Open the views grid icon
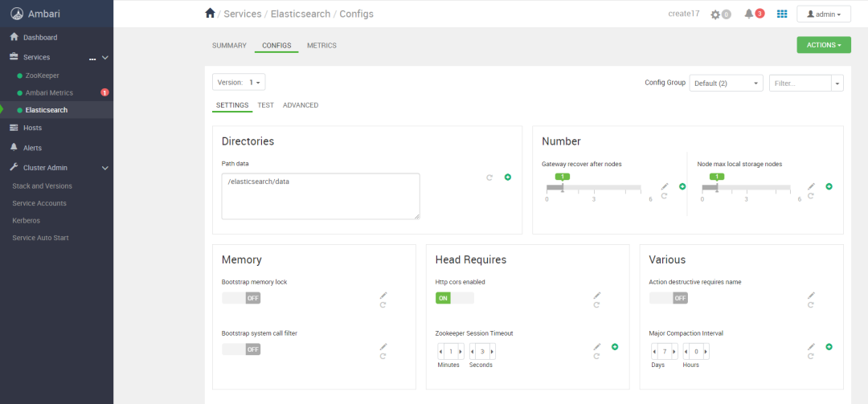Viewport: 868px width, 404px height. (x=782, y=14)
